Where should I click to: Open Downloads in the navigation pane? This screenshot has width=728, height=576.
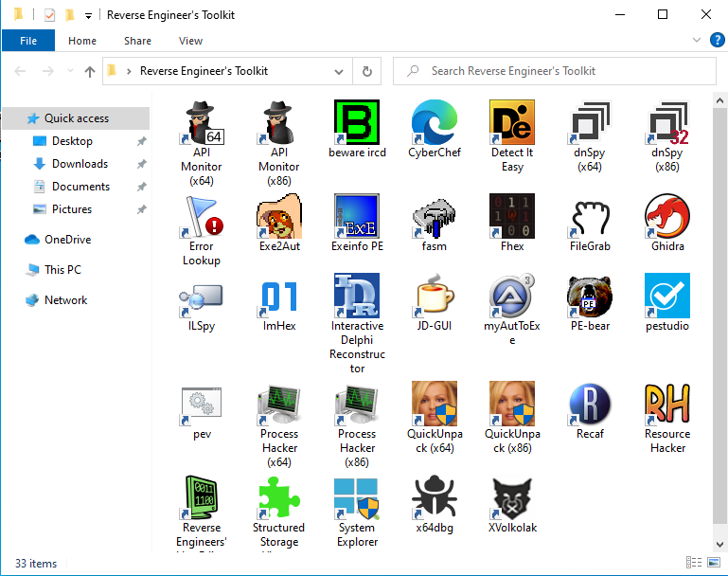coord(80,164)
